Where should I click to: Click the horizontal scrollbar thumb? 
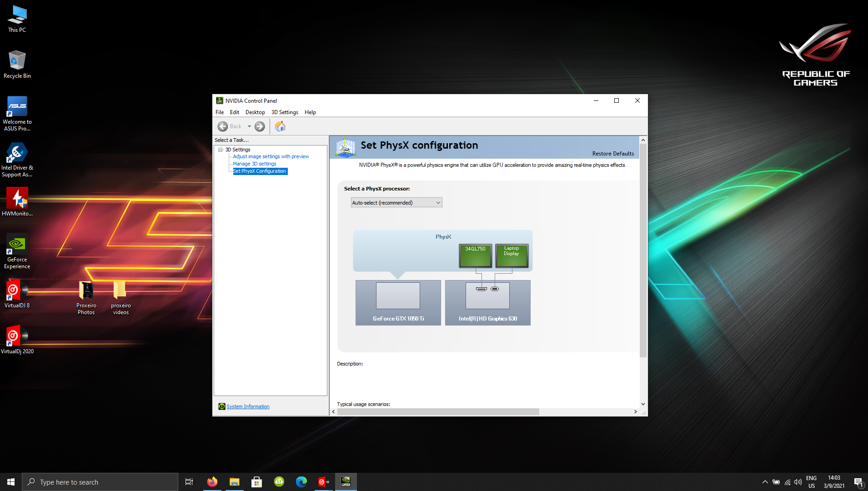(x=438, y=412)
